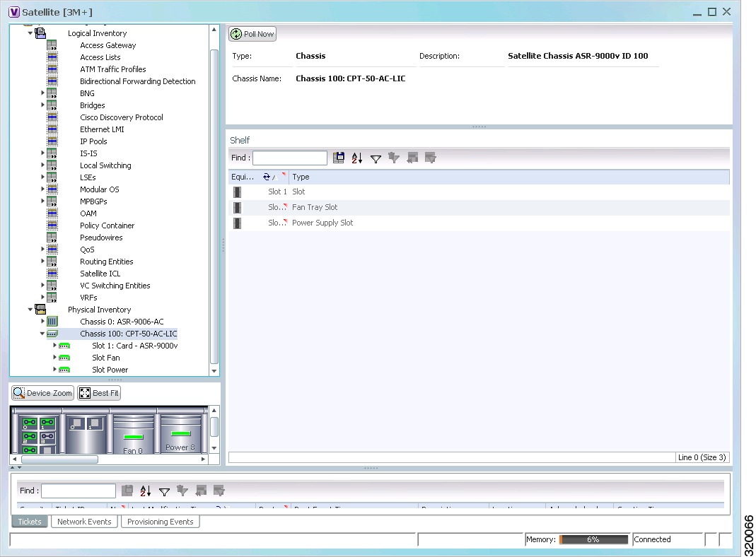Screen dimensions: 756x557
Task: Click the Memory usage bar showing 6%
Action: [x=593, y=539]
